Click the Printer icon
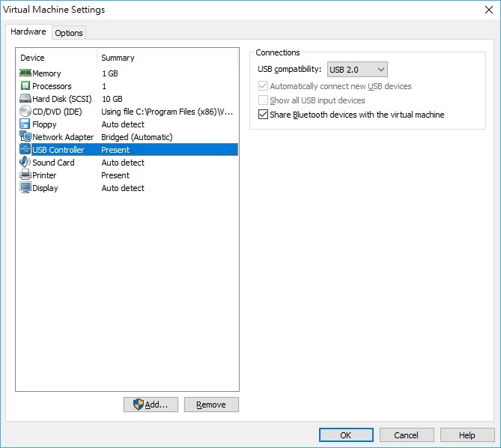This screenshot has height=448, width=501. click(25, 175)
